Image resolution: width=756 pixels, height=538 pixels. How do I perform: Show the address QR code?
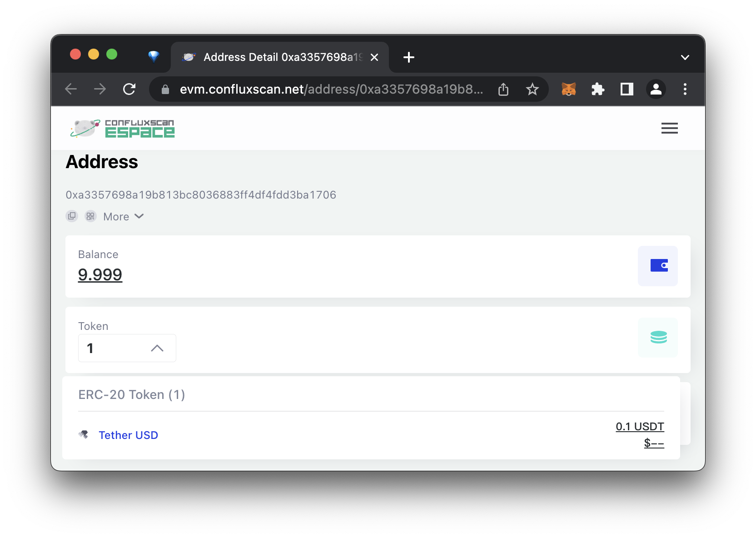(x=90, y=216)
